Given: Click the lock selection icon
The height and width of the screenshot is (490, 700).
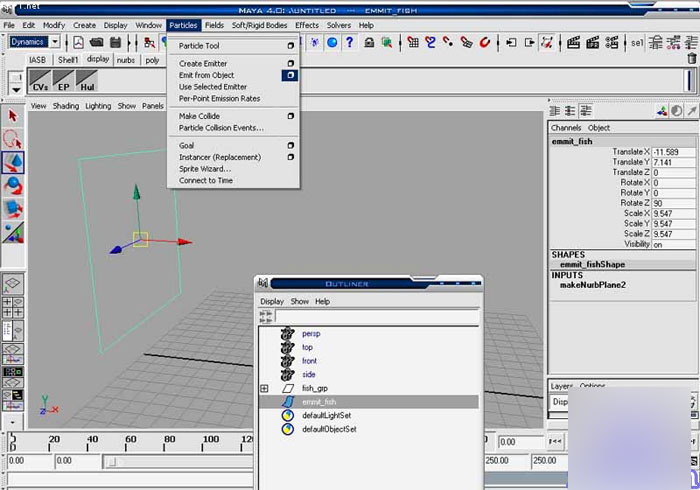Looking at the screenshot, I should [369, 42].
